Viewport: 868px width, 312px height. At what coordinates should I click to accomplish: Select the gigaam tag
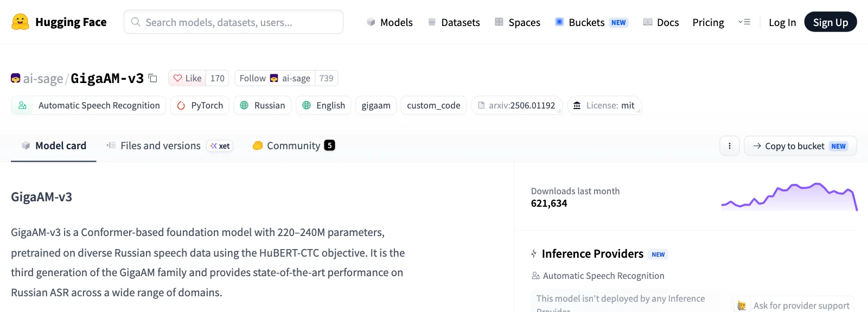(x=376, y=105)
